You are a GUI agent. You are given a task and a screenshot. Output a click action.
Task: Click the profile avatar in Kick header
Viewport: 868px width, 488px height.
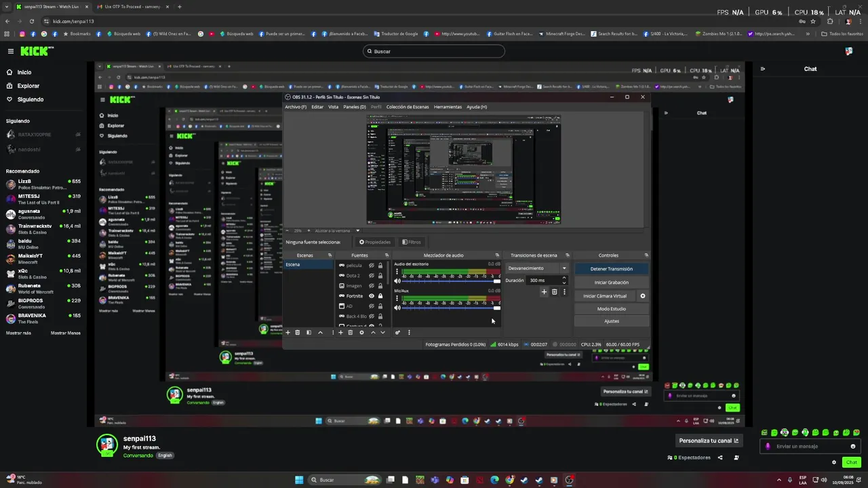pos(849,51)
